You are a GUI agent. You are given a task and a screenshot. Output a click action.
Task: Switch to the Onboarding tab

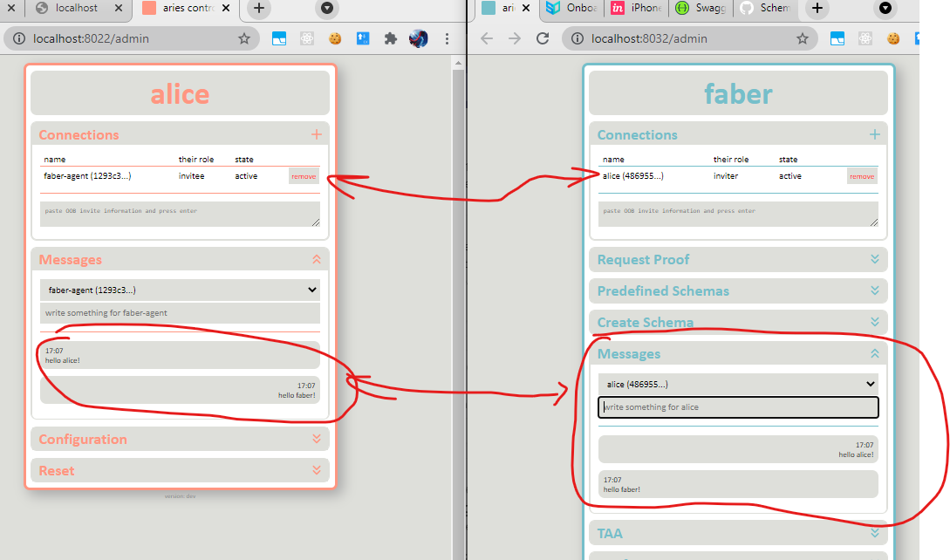point(572,8)
